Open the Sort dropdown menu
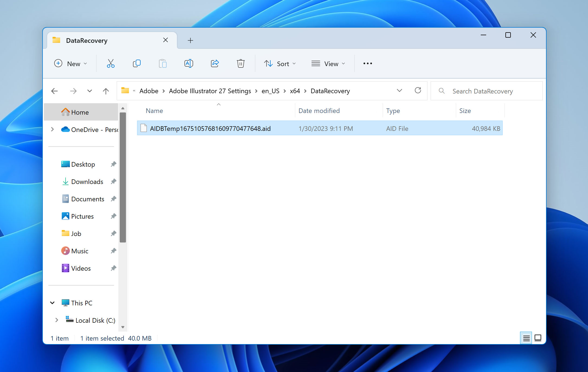The height and width of the screenshot is (372, 588). tap(279, 63)
